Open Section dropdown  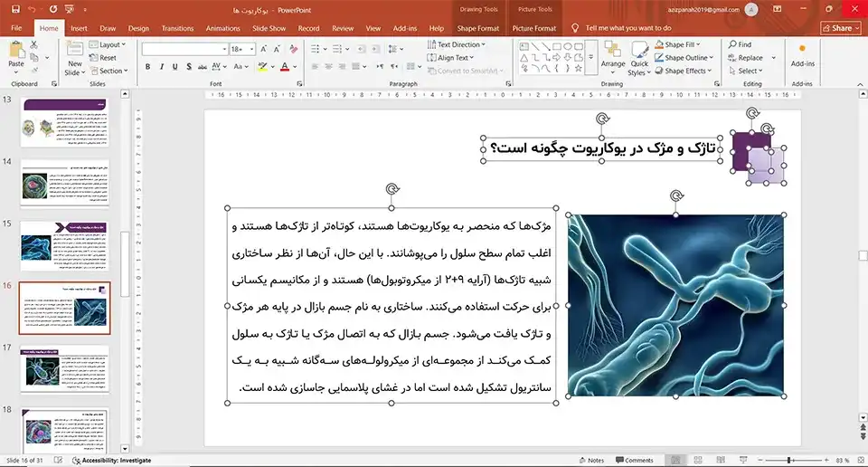pyautogui.click(x=108, y=71)
